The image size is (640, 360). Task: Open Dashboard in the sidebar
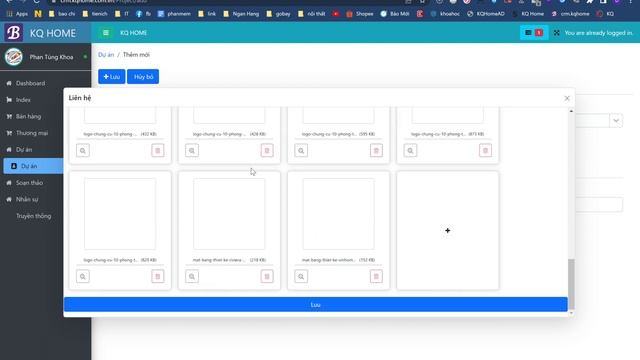click(x=30, y=83)
